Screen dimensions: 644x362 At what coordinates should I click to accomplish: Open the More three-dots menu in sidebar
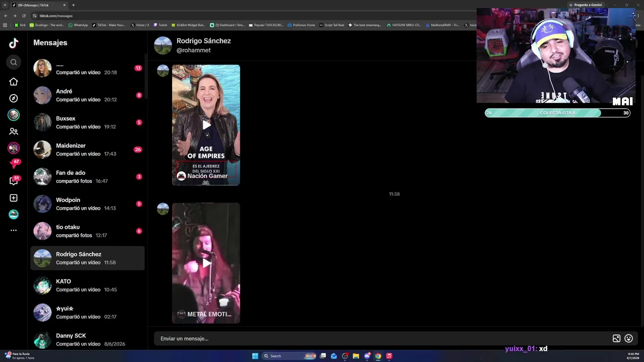14,230
